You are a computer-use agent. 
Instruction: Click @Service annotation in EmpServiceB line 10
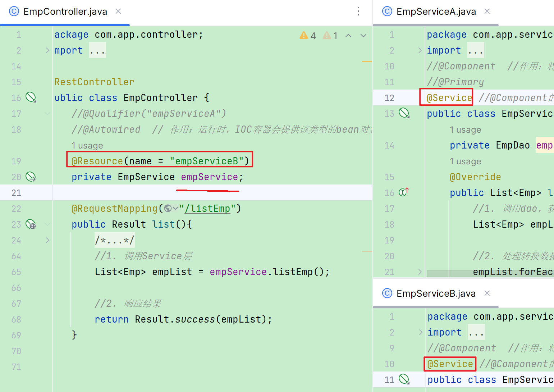tap(450, 364)
